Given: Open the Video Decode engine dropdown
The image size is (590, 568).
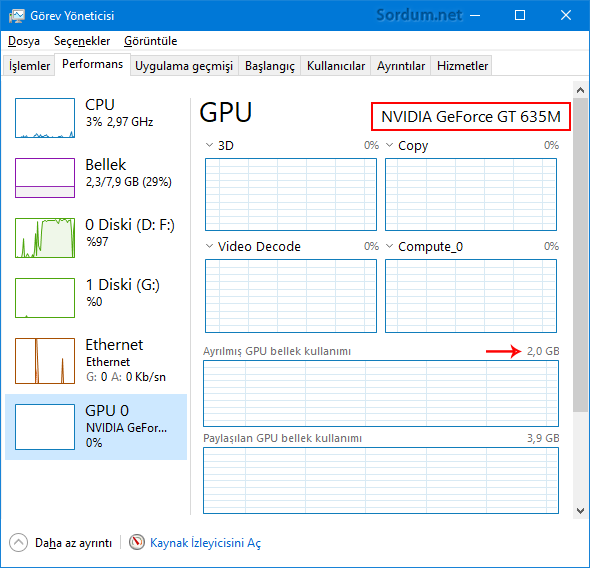Looking at the screenshot, I should 209,246.
